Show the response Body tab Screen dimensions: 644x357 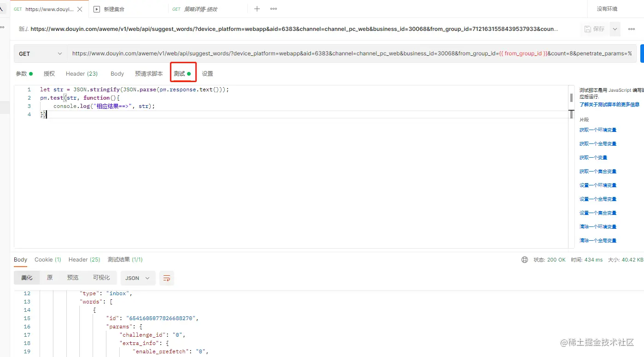(x=21, y=260)
